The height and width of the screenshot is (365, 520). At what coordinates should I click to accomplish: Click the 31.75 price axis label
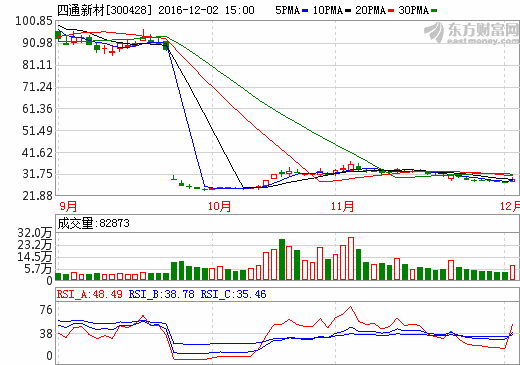click(x=37, y=174)
